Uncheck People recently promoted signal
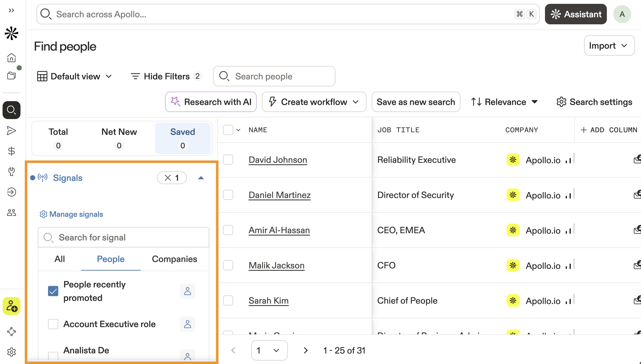The image size is (641, 364). [x=53, y=291]
